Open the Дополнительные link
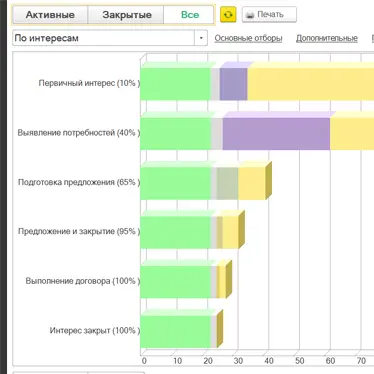The height and width of the screenshot is (374, 374). [327, 38]
